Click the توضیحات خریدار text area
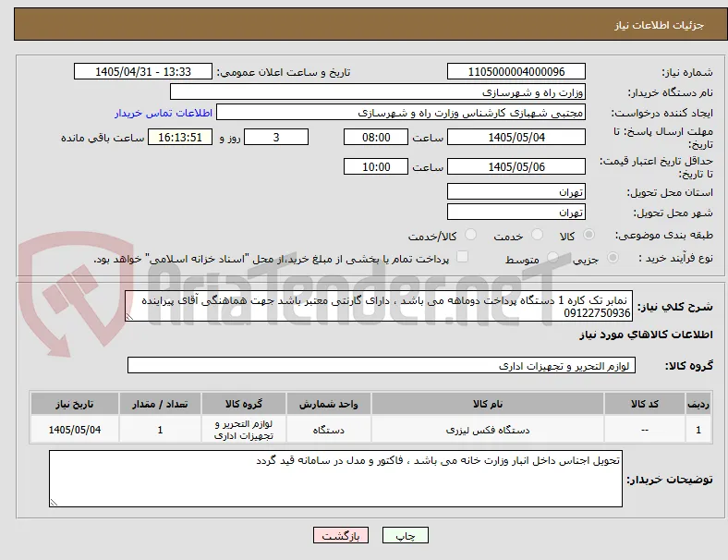The image size is (728, 560). click(335, 479)
